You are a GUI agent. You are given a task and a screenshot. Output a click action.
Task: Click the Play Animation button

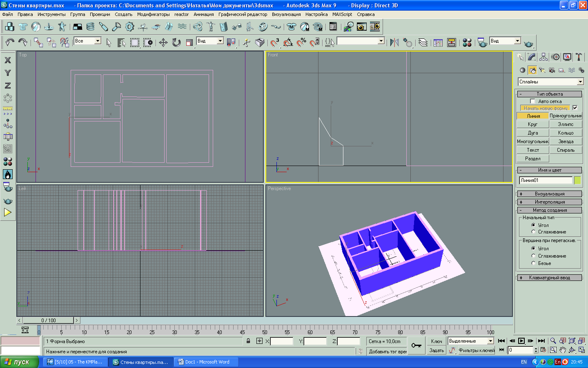click(x=521, y=341)
